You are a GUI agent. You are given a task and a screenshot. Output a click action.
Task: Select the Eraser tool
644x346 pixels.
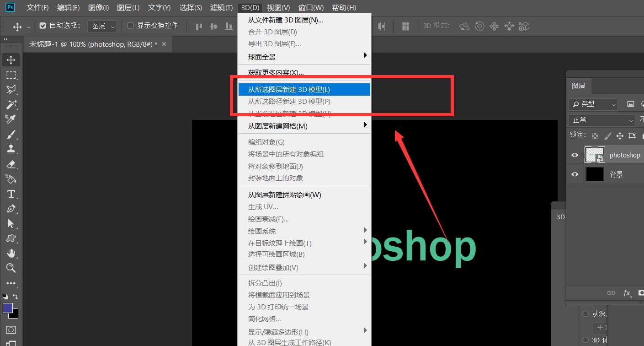click(x=11, y=164)
